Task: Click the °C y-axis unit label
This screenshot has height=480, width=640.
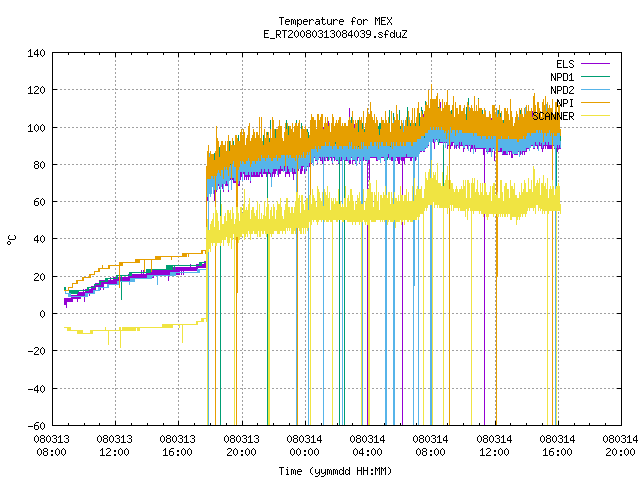Action: click(11, 240)
